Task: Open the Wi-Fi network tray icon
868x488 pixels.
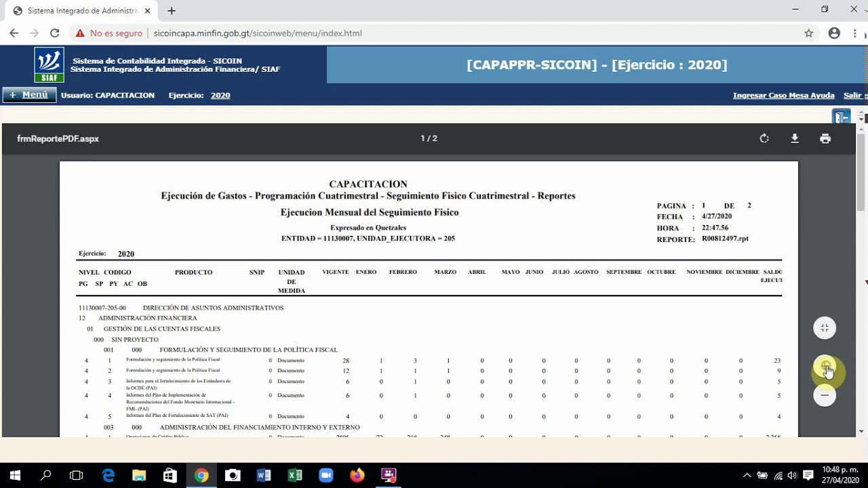Action: tap(778, 475)
